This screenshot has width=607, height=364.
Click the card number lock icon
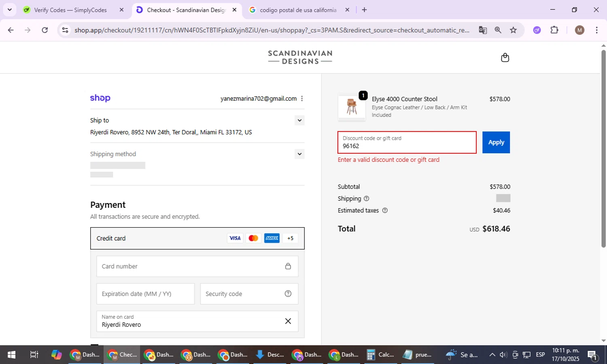288,266
